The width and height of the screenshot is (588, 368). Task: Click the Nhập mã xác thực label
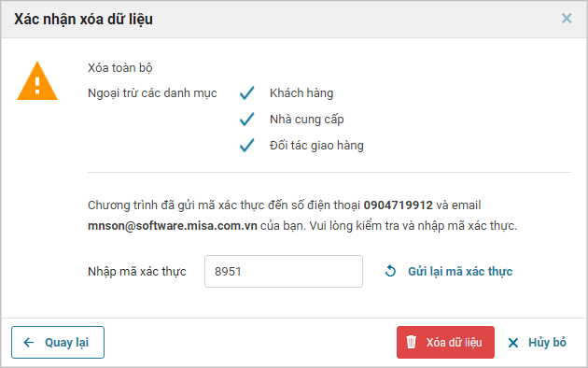pyautogui.click(x=137, y=271)
